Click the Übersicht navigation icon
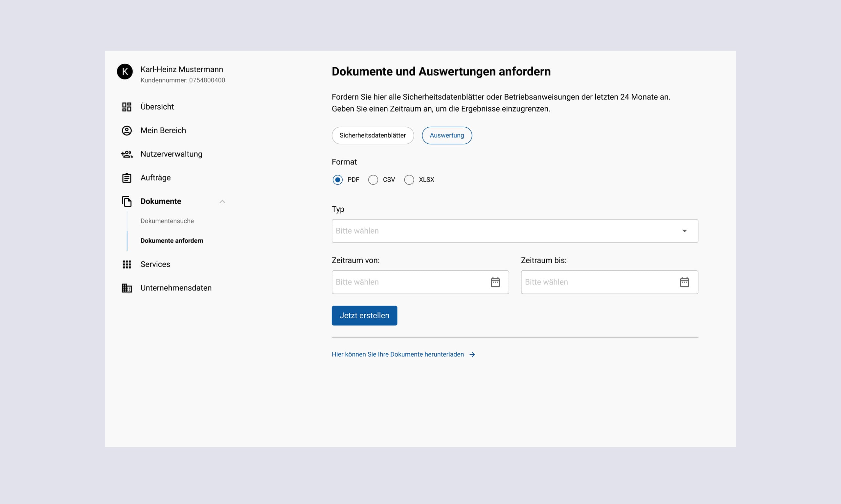Screen dimensions: 841x504 (127, 107)
